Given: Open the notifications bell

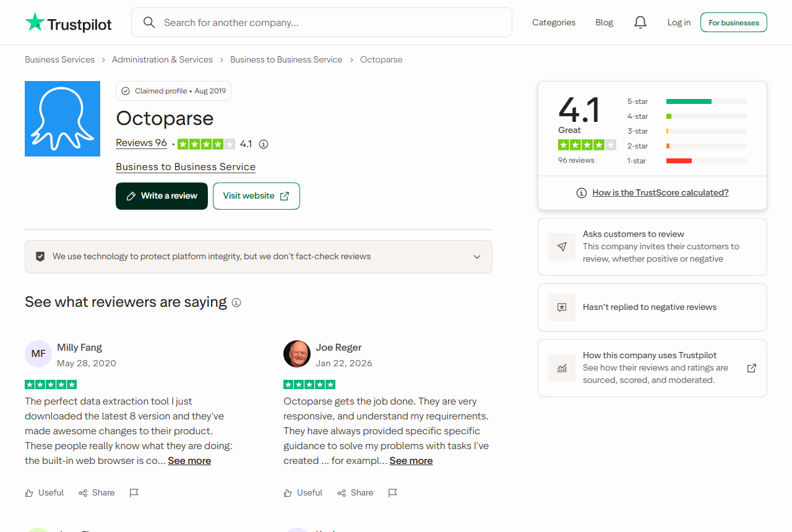Looking at the screenshot, I should coord(640,22).
